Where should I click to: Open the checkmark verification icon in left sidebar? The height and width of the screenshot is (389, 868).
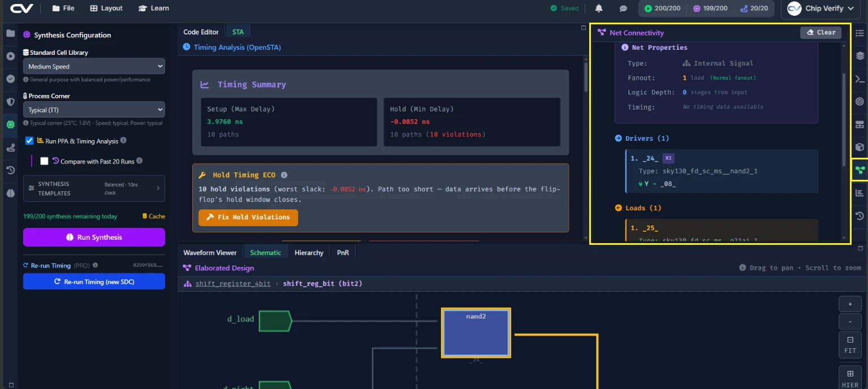[10, 79]
